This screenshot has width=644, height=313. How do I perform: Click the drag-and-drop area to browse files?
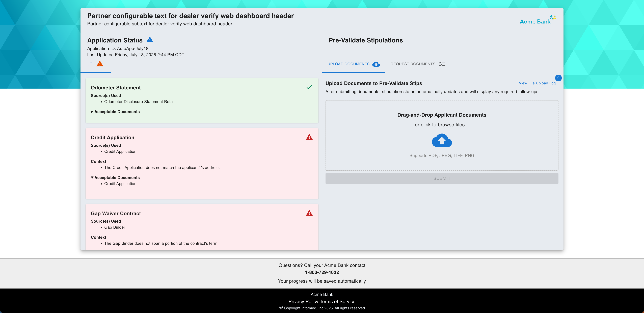pos(442,120)
